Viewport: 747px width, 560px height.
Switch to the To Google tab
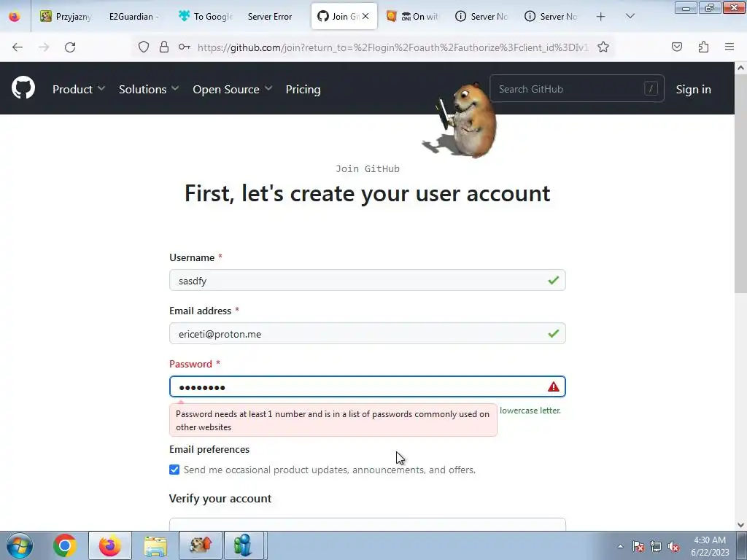205,16
